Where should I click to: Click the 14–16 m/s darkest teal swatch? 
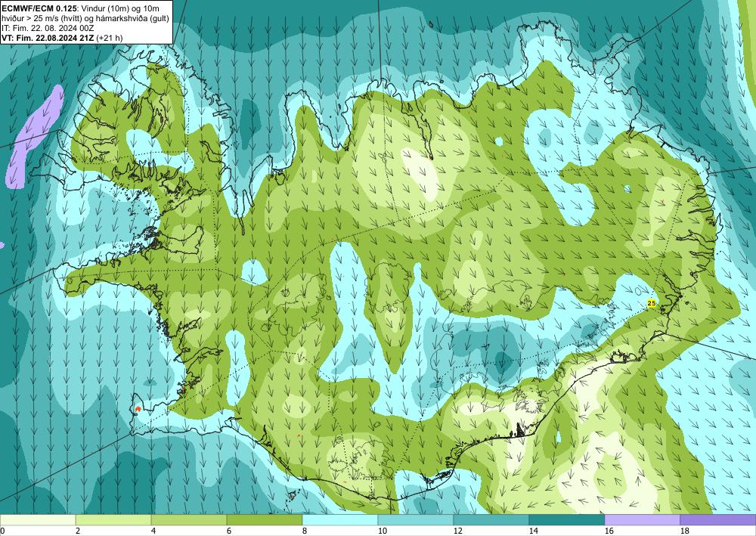point(567,520)
